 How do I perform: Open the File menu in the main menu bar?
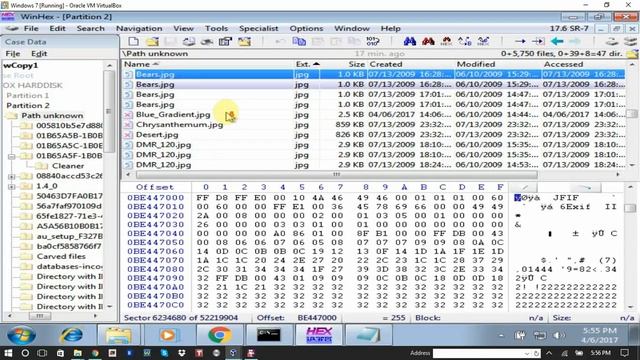(x=31, y=28)
